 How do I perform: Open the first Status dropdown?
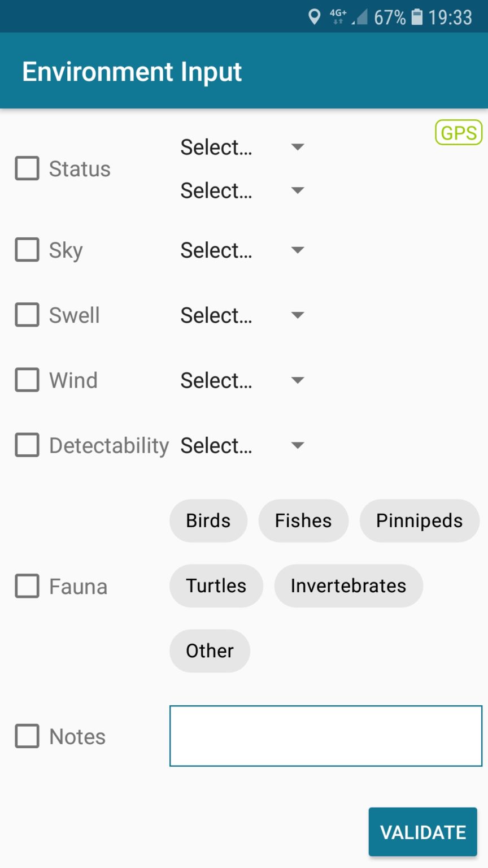242,147
